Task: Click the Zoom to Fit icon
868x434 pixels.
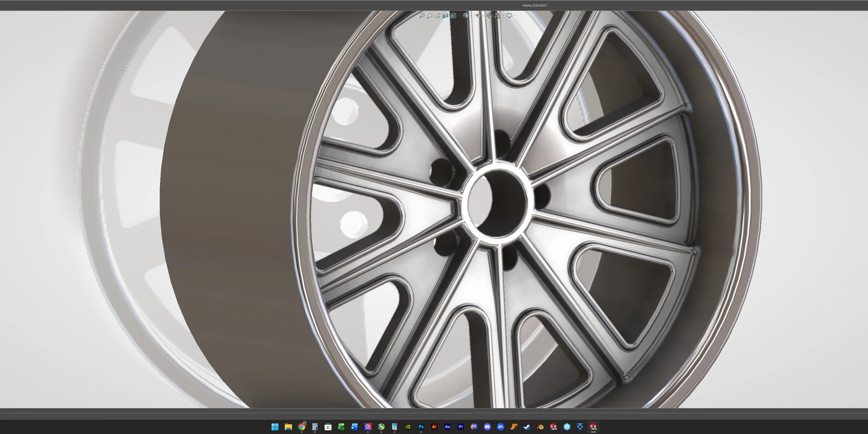Action: (x=422, y=16)
